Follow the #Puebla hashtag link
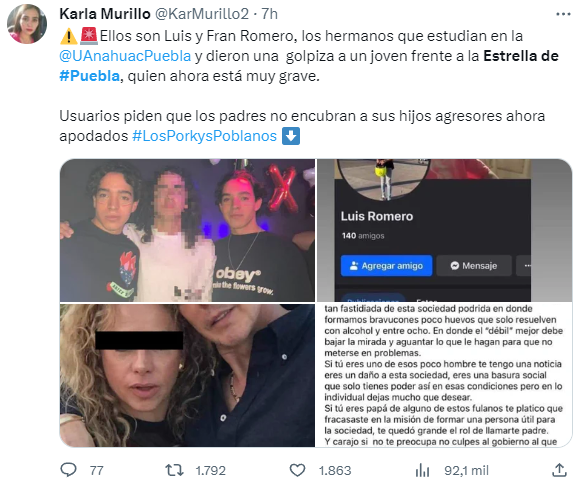The width and height of the screenshot is (579, 485). click(x=90, y=76)
